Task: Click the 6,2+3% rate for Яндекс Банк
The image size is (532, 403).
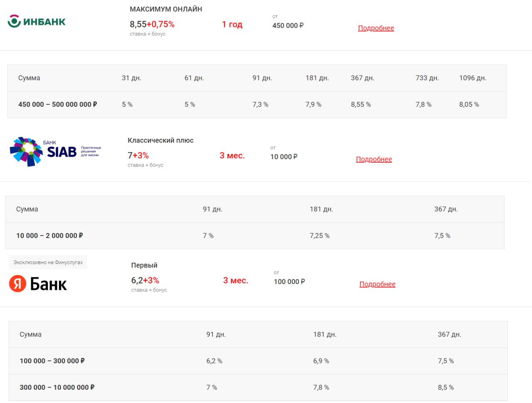Action: coord(145,280)
